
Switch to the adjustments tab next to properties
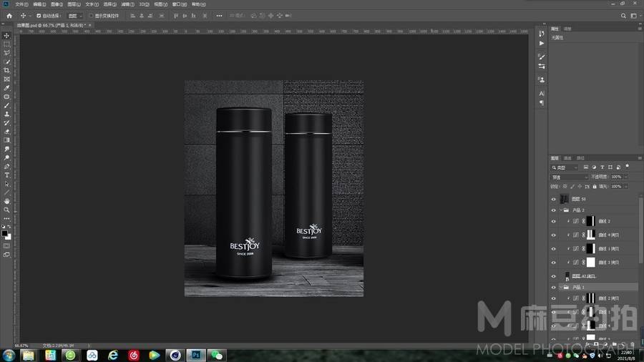[x=567, y=29]
